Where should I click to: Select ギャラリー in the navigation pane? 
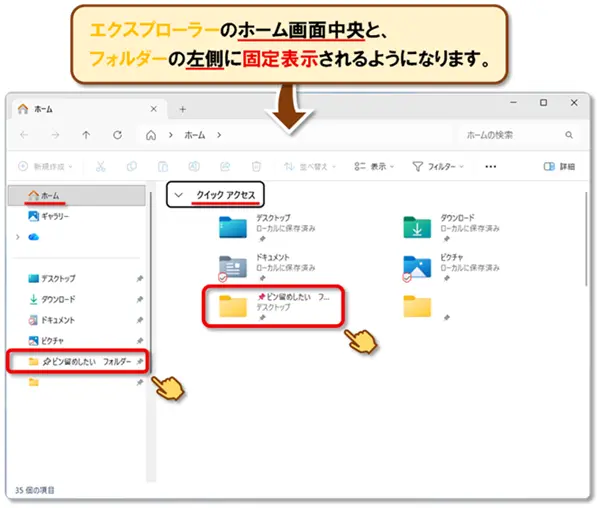[77, 216]
